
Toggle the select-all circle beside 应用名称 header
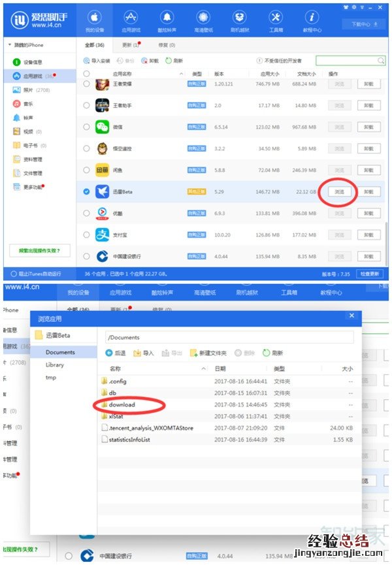[86, 74]
